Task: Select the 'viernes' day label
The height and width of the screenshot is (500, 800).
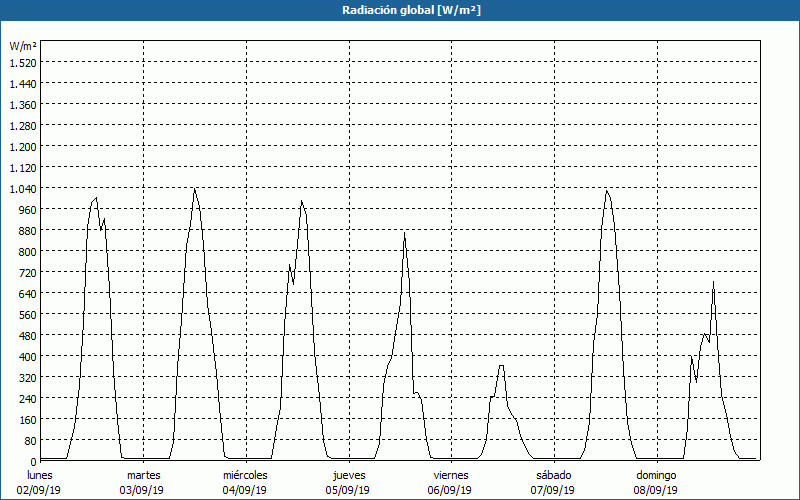Action: point(451,475)
